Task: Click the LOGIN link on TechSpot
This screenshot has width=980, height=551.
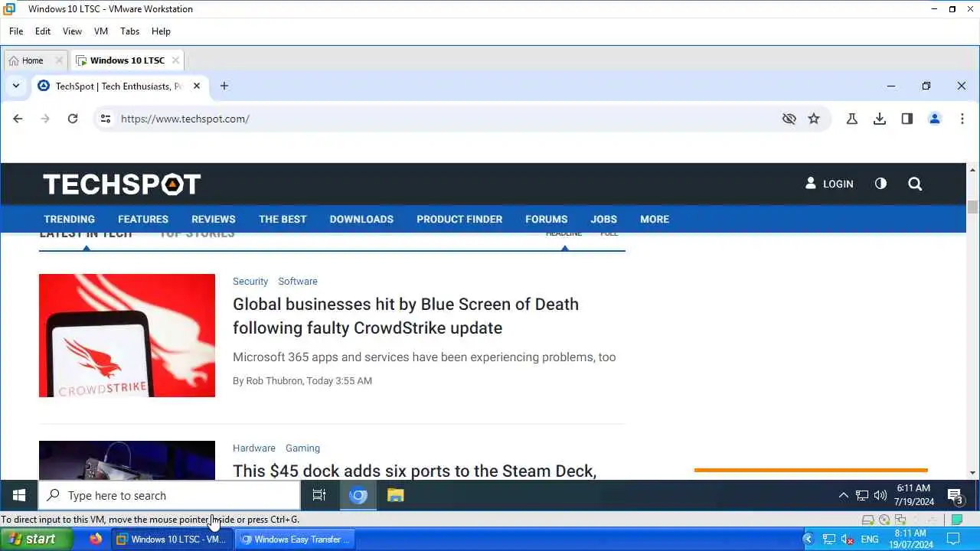Action: (829, 184)
